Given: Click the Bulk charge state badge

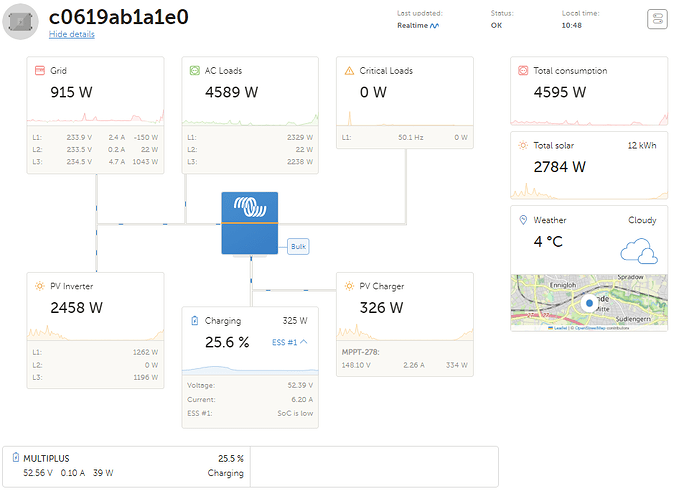Looking at the screenshot, I should [x=298, y=246].
